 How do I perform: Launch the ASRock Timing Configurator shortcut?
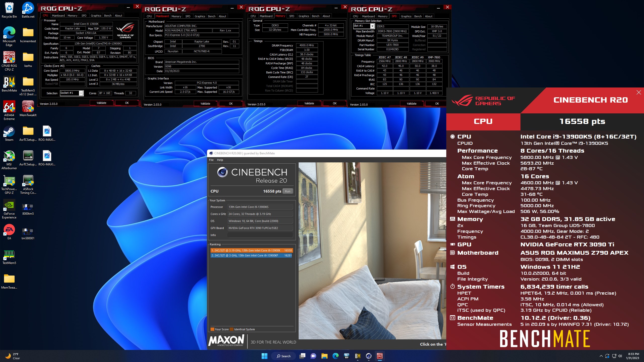pyautogui.click(x=28, y=184)
